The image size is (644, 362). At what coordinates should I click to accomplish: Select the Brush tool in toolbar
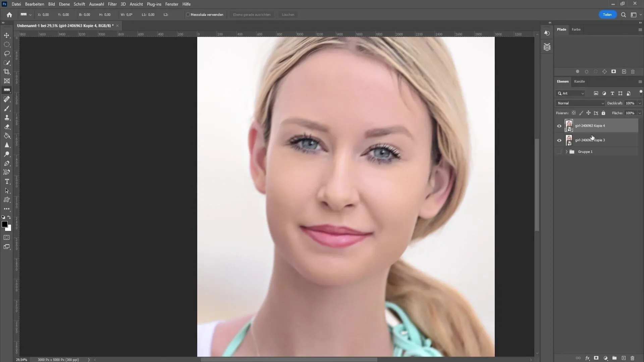(7, 108)
